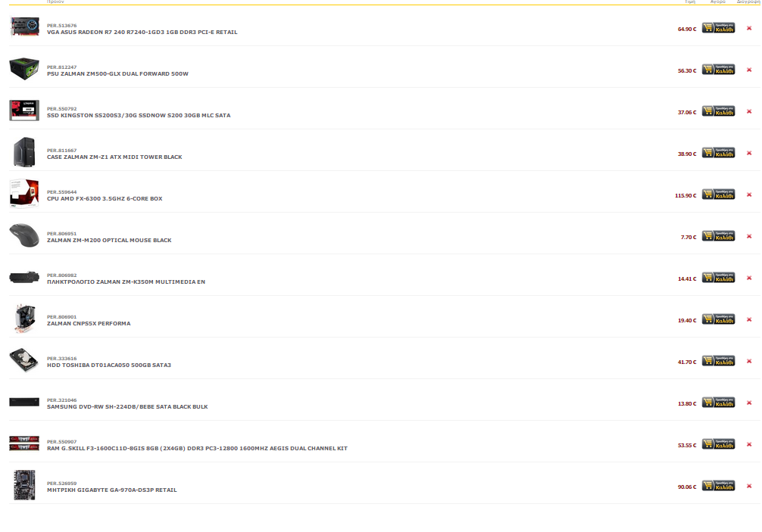762x532 pixels.
Task: Open ZALMAN ZM-M200 OPTICAL MOUSE link
Action: (109, 241)
